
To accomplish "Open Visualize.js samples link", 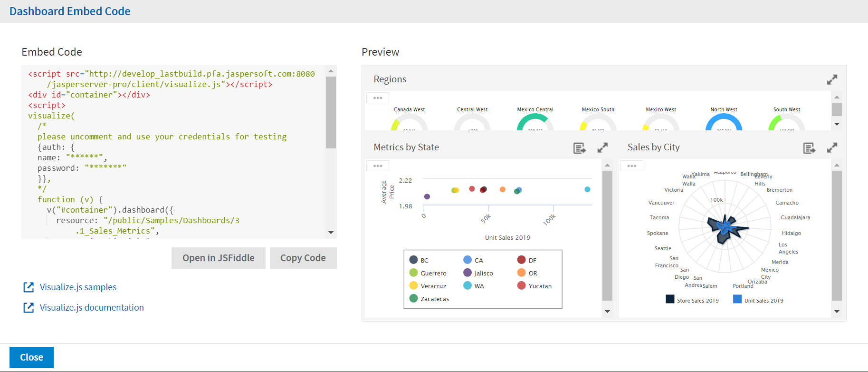I will coord(78,287).
